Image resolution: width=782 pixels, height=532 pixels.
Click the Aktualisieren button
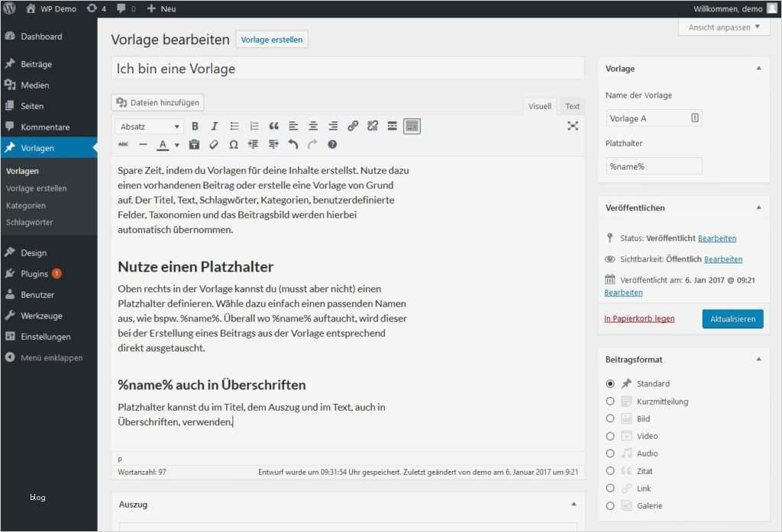(x=732, y=318)
